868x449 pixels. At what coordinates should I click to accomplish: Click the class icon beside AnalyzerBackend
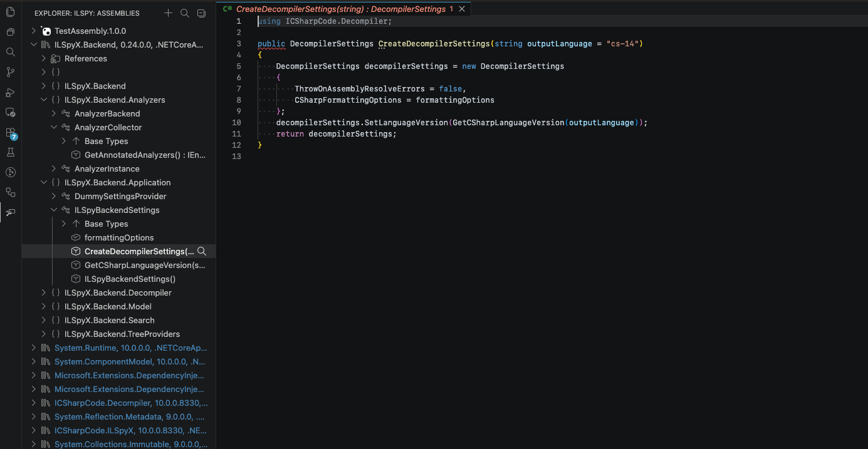tap(66, 113)
